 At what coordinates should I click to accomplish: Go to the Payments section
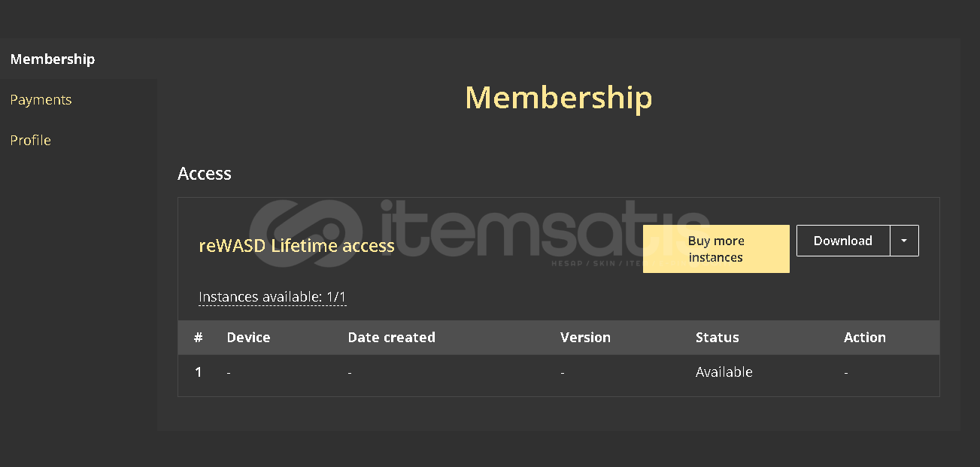pyautogui.click(x=41, y=100)
